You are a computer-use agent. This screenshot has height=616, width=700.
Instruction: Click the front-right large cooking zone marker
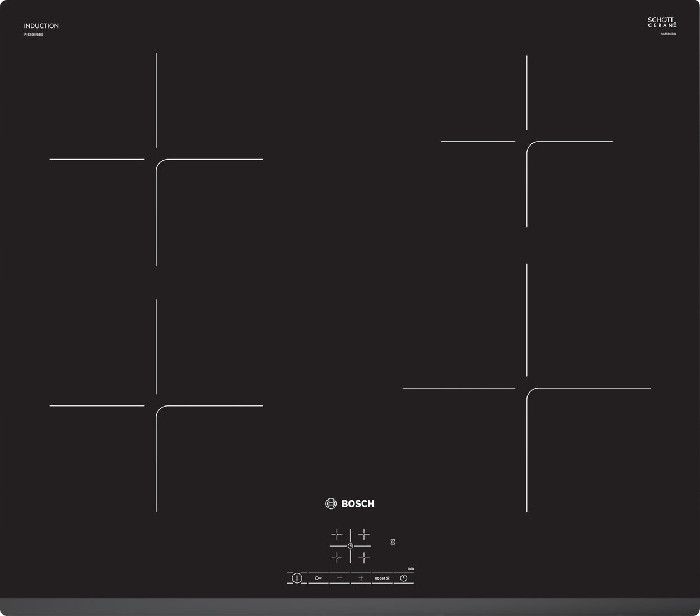click(527, 388)
